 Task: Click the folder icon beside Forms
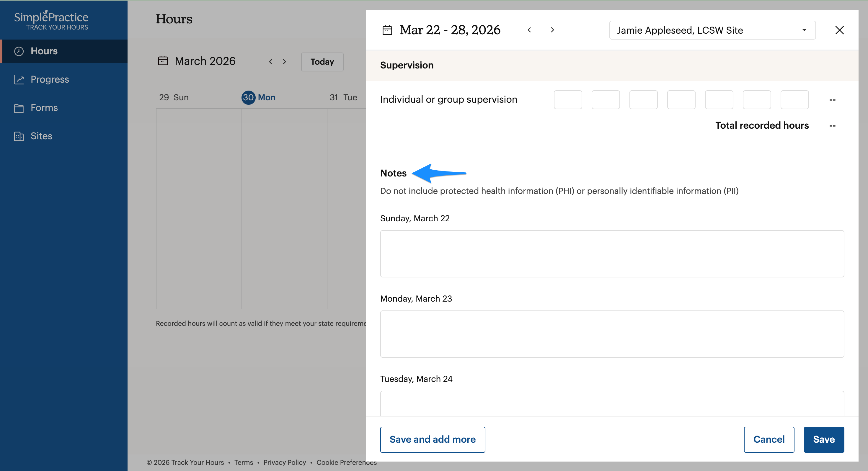[x=19, y=108]
